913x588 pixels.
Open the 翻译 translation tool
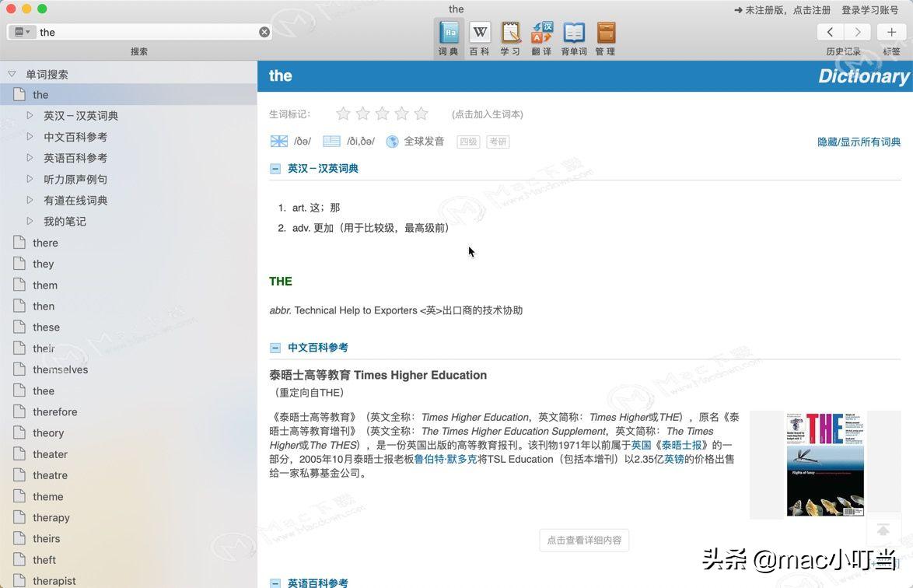click(x=541, y=35)
